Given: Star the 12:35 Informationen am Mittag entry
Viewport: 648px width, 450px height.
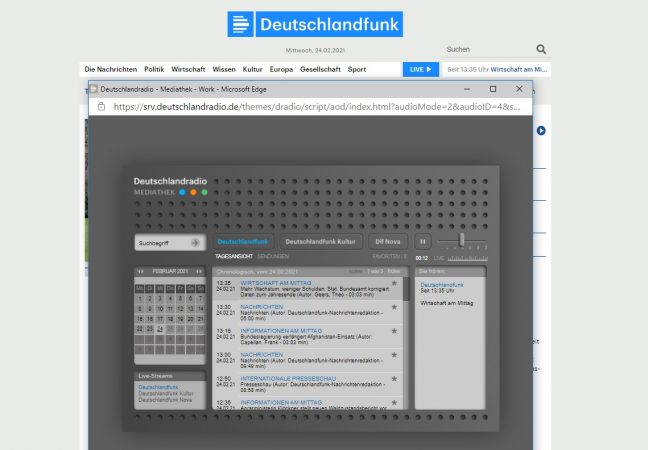Looking at the screenshot, I should 394,402.
